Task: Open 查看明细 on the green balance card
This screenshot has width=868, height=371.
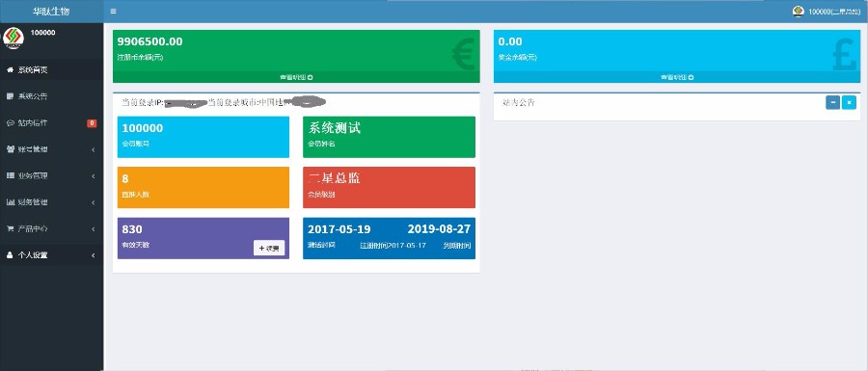Action: [296, 77]
